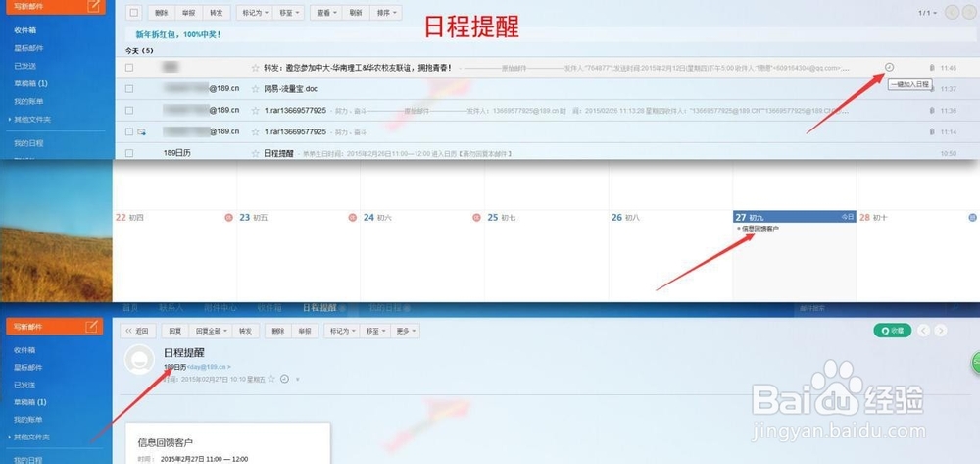980x464 pixels.
Task: Click the pencil icon on the opened-email 写新邮件 button
Action: [91, 326]
